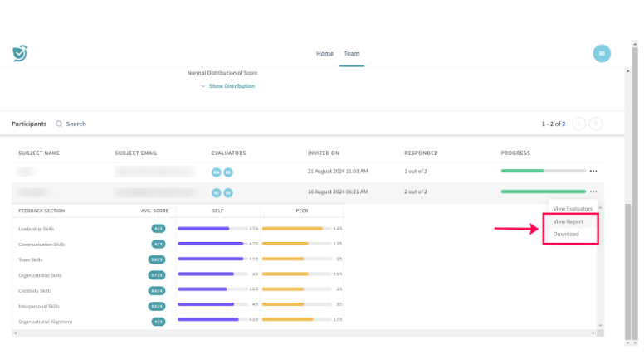
Task: Click the app logo in the header
Action: coord(20,53)
